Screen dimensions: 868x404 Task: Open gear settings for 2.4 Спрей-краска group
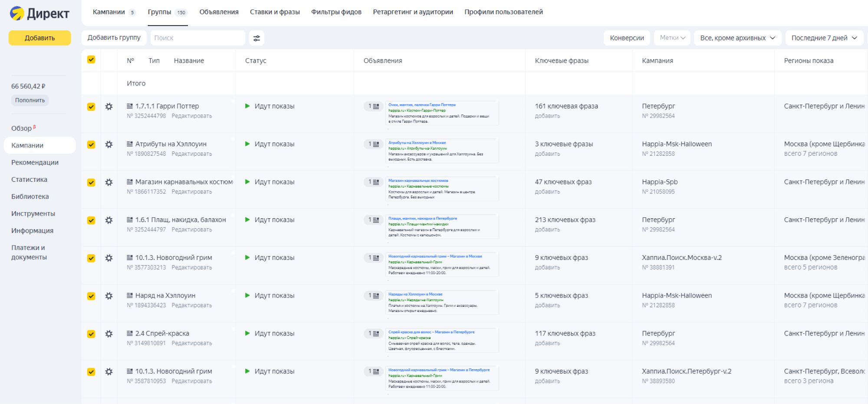[109, 334]
